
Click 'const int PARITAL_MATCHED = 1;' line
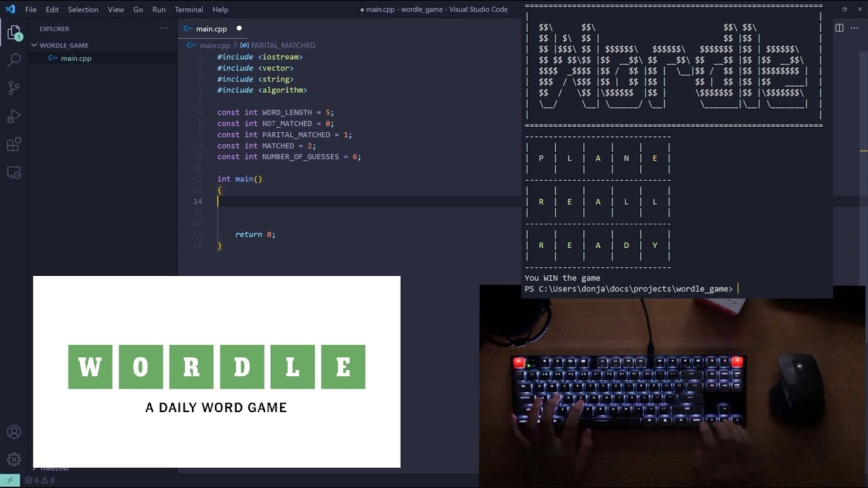click(x=284, y=135)
